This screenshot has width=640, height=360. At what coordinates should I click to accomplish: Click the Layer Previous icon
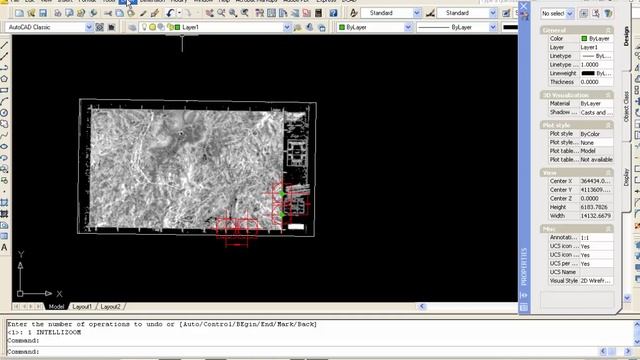tap(310, 27)
